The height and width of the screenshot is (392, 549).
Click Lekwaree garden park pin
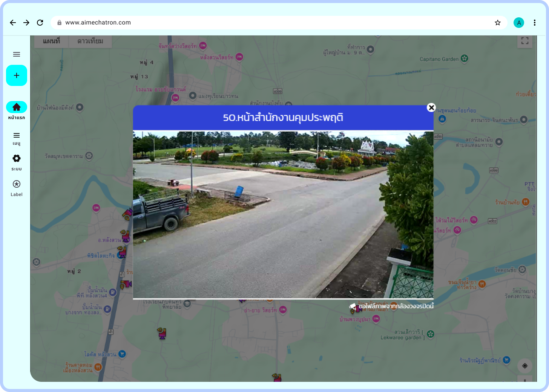(431, 334)
